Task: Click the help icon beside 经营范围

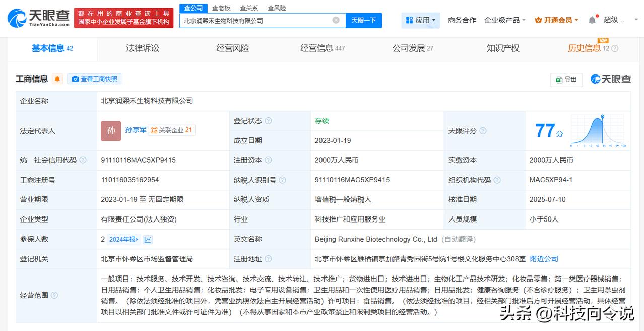Action: point(54,295)
